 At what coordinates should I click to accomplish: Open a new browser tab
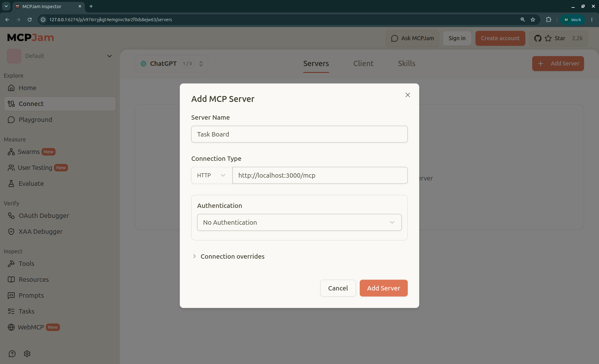coord(91,6)
